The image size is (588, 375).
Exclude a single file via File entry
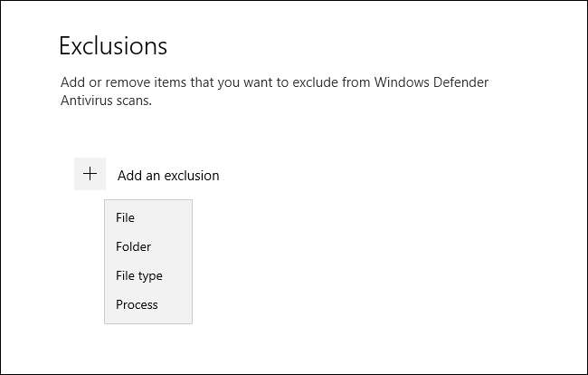[125, 217]
